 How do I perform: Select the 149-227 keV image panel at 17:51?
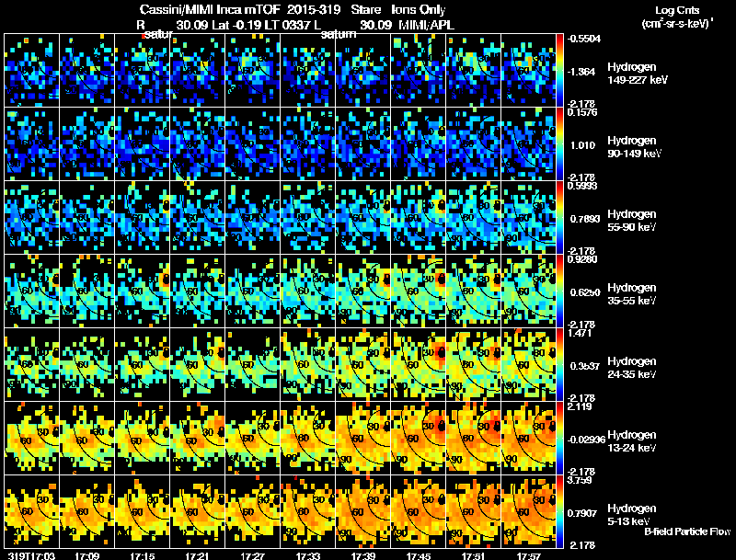pos(474,71)
